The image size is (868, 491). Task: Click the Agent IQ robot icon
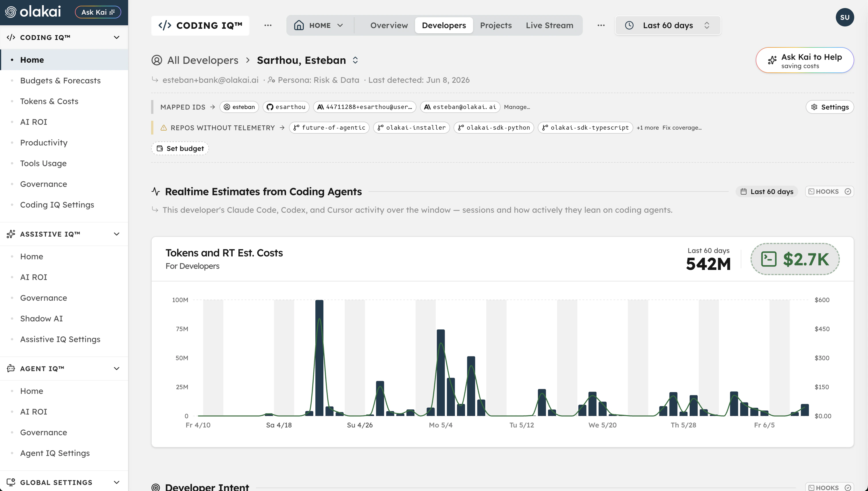(11, 368)
